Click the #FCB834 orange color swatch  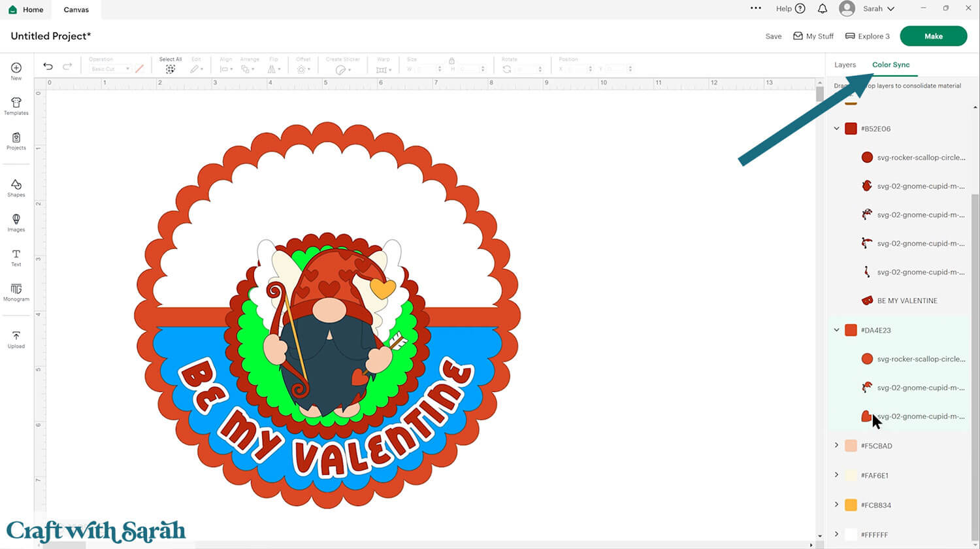(851, 505)
